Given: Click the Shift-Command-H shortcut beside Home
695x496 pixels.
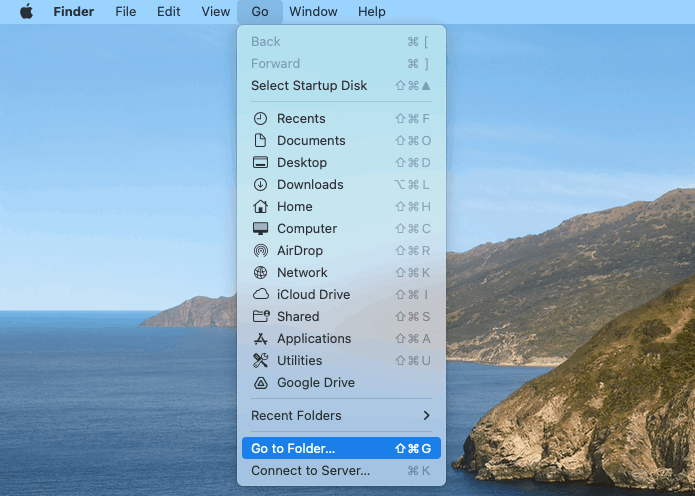Looking at the screenshot, I should point(413,207).
